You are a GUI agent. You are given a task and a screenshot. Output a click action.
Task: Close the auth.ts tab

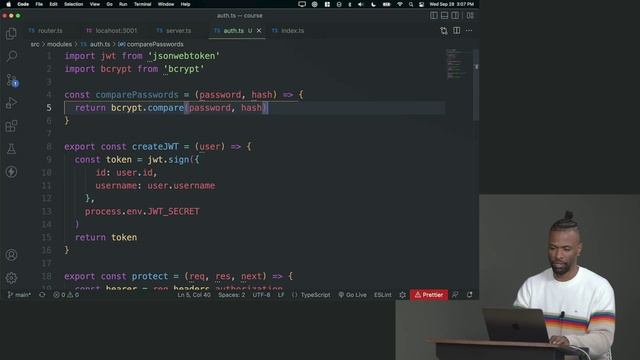tap(259, 31)
